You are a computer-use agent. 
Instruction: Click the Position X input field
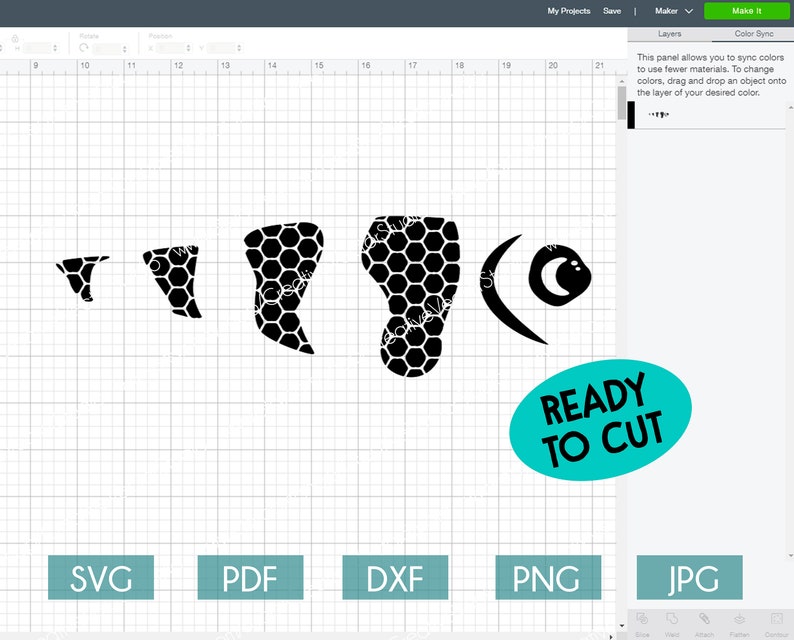171,48
